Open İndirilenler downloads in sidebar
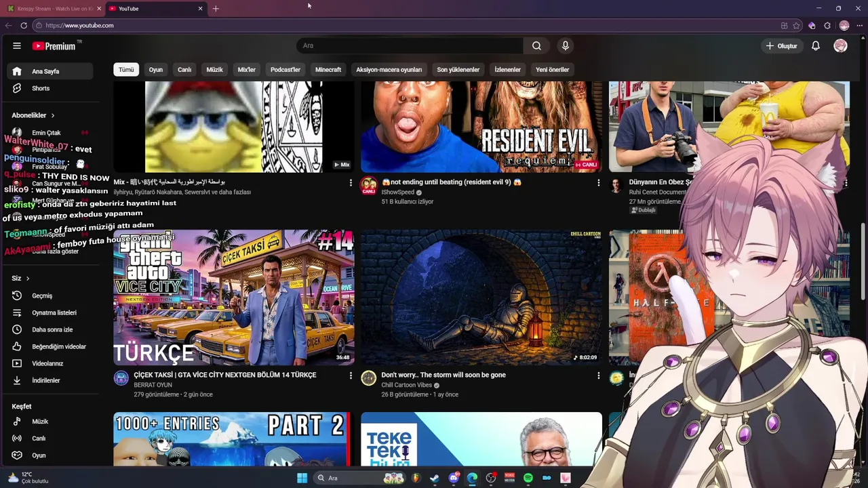This screenshot has width=868, height=488. (x=50, y=380)
